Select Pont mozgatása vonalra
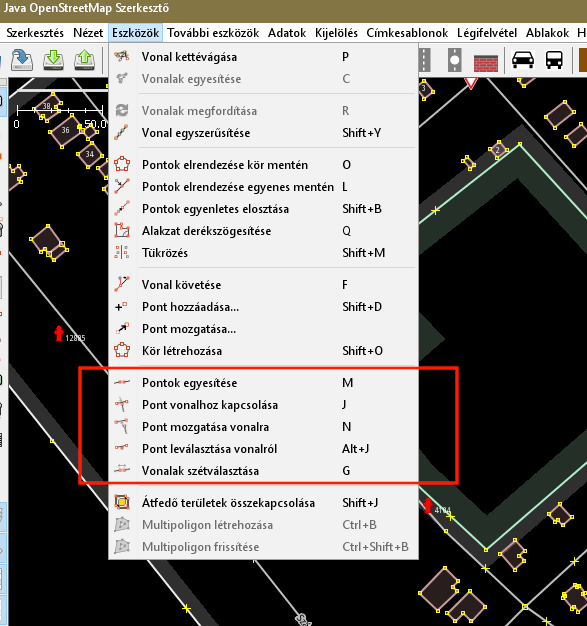 pyautogui.click(x=264, y=426)
